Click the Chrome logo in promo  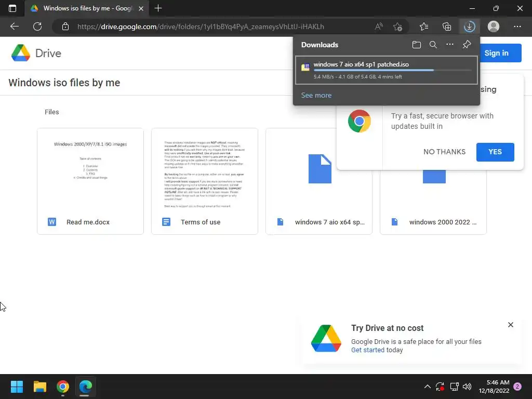coord(360,121)
